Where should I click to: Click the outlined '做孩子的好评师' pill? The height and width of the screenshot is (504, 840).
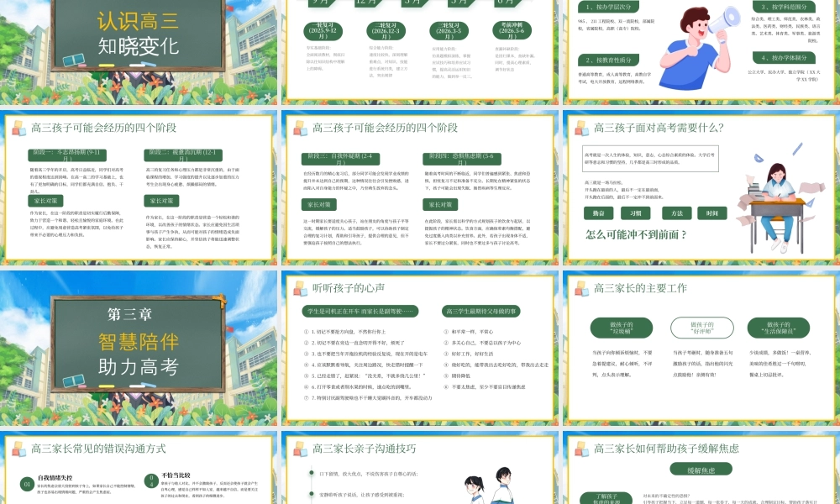click(x=701, y=328)
